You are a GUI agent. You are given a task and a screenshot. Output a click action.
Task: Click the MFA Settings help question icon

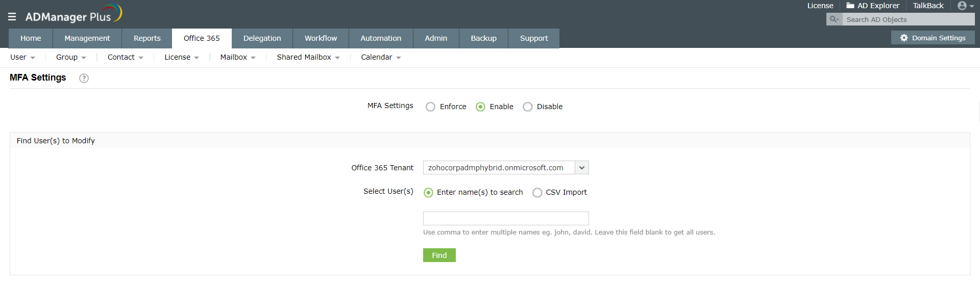point(84,78)
